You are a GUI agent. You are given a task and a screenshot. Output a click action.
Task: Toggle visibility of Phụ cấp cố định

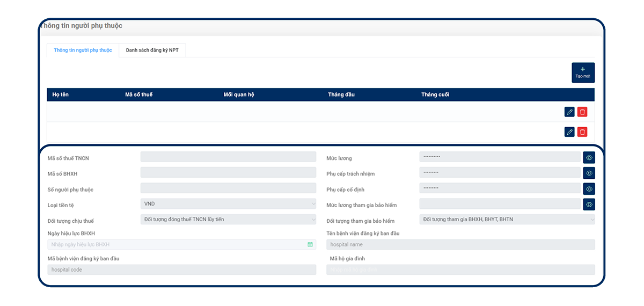(589, 189)
